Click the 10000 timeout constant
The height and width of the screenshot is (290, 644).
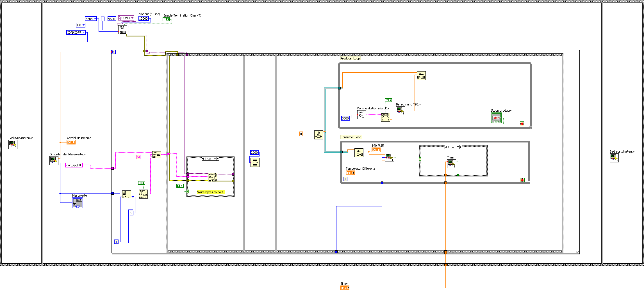click(x=144, y=19)
